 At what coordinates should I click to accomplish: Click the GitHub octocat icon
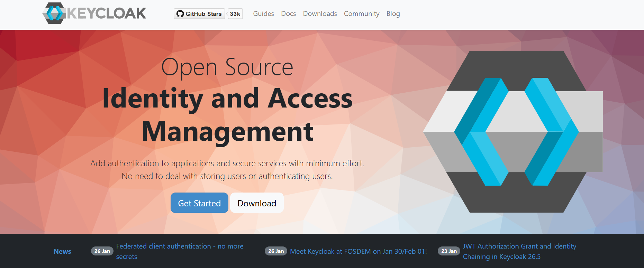[180, 14]
